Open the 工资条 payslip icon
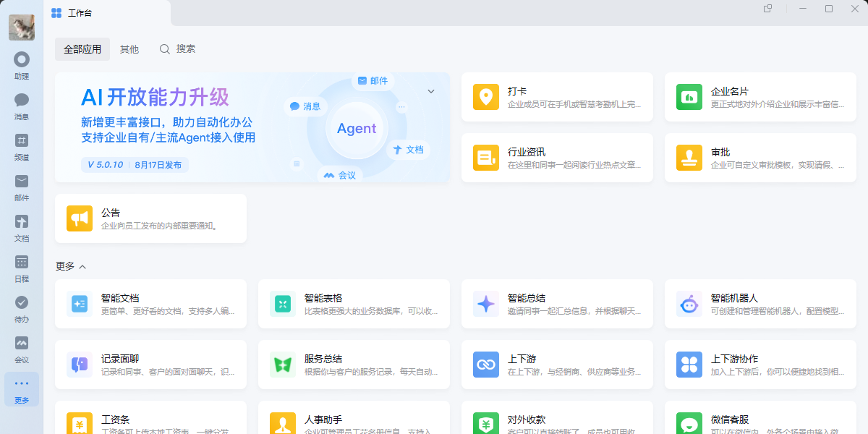 pos(80,423)
